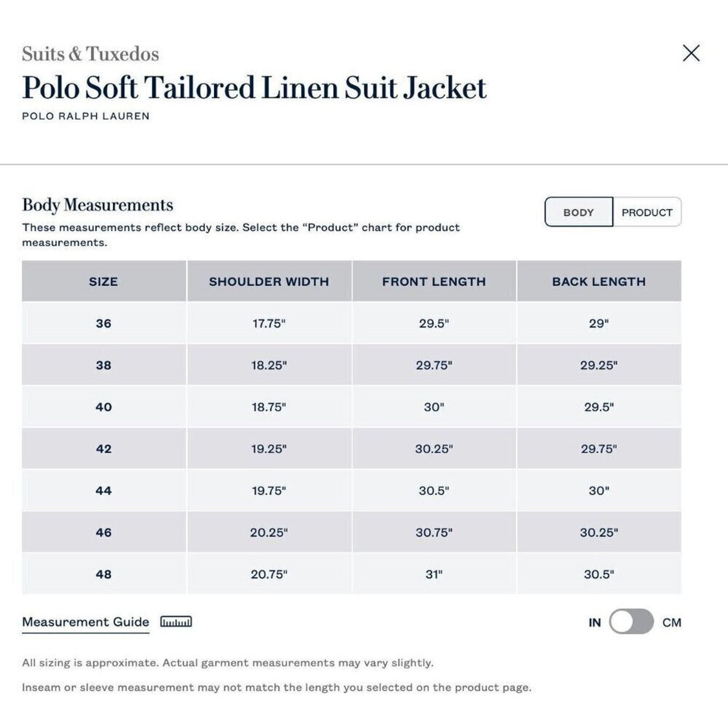Viewport: 728px width, 728px height.
Task: Select the size 44 row label
Action: coord(104,490)
